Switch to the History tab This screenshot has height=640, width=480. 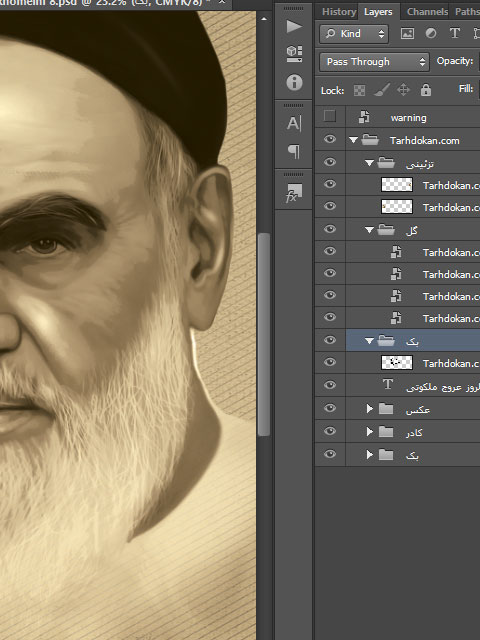[339, 12]
